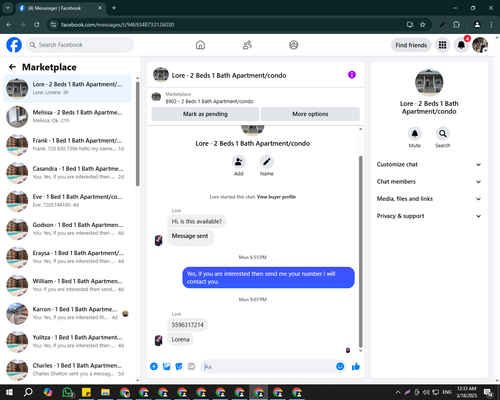
Task: Go back using the Marketplace arrow
Action: click(x=12, y=67)
